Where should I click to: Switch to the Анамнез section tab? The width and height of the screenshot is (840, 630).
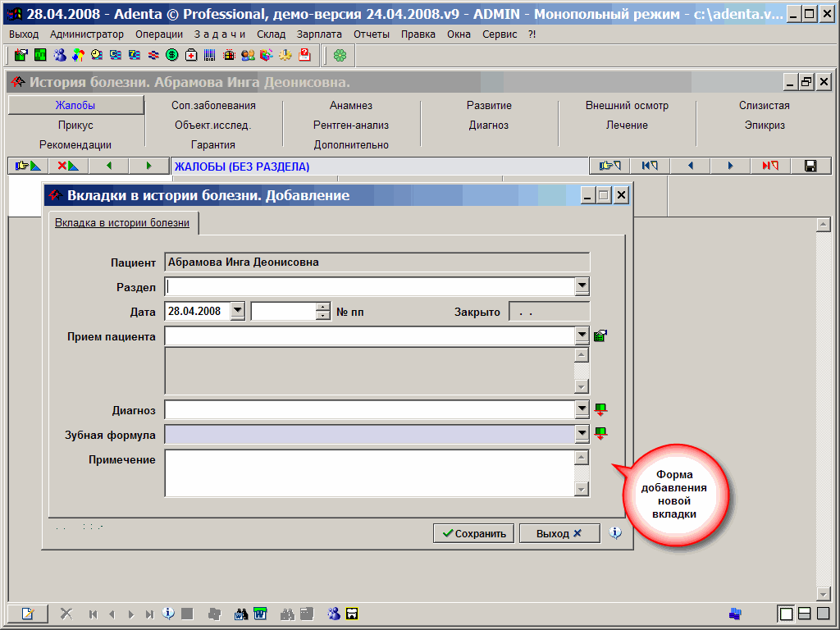click(x=351, y=106)
